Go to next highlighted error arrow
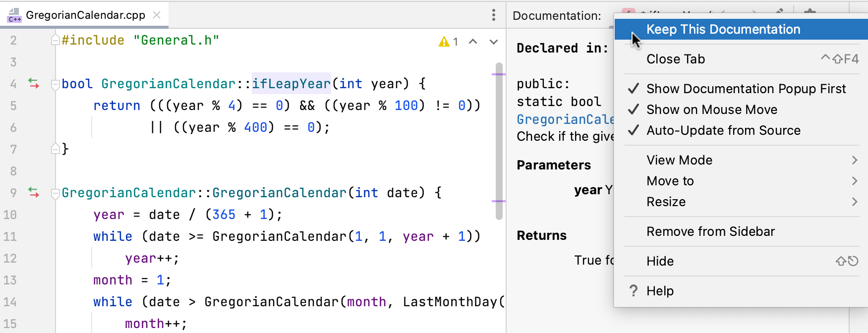The width and height of the screenshot is (868, 333). (493, 42)
